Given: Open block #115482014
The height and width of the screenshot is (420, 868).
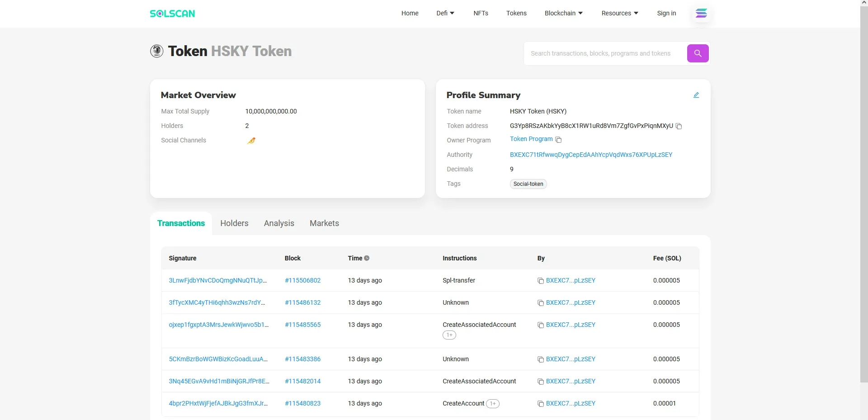Looking at the screenshot, I should click(302, 381).
